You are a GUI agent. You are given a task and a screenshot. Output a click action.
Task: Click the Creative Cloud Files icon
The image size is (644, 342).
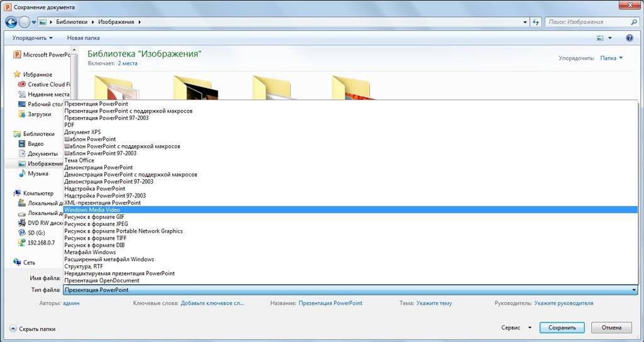tap(22, 84)
